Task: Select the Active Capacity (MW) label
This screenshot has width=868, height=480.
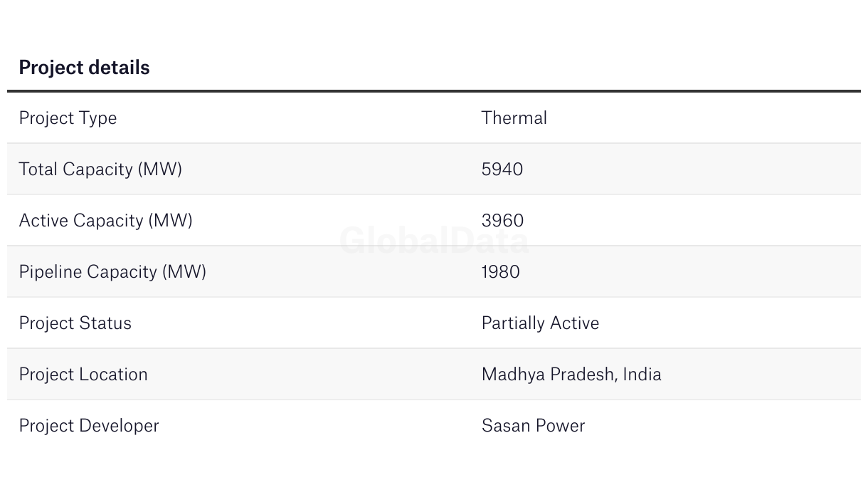Action: coord(106,221)
